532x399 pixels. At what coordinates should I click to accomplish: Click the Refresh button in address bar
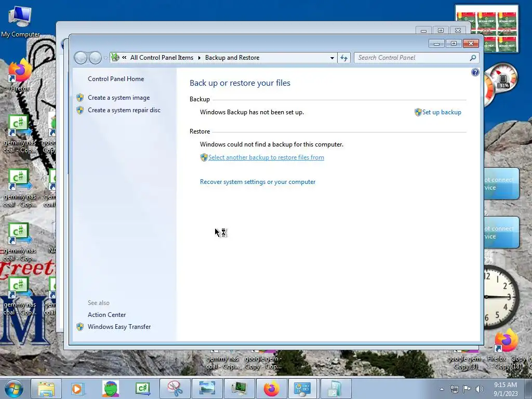pyautogui.click(x=344, y=58)
